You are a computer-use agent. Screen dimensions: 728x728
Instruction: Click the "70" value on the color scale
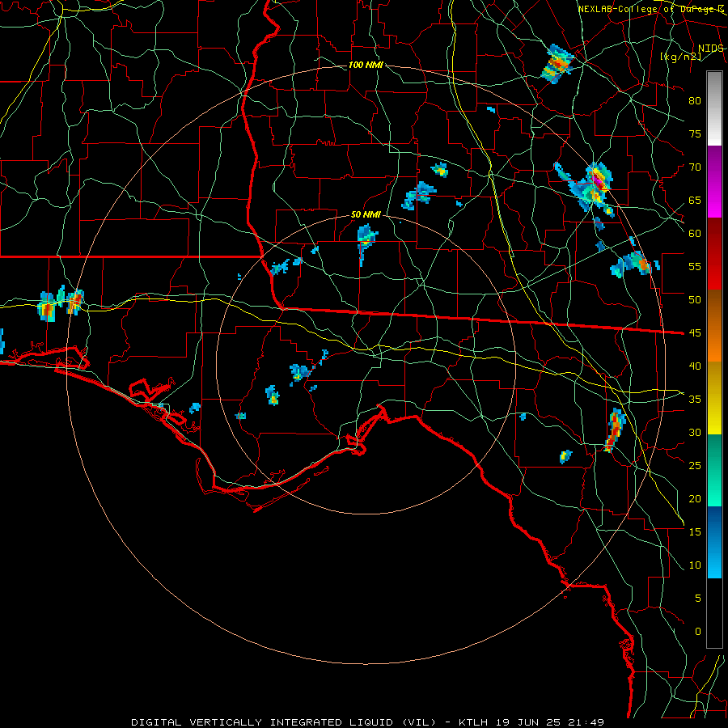[x=695, y=167]
